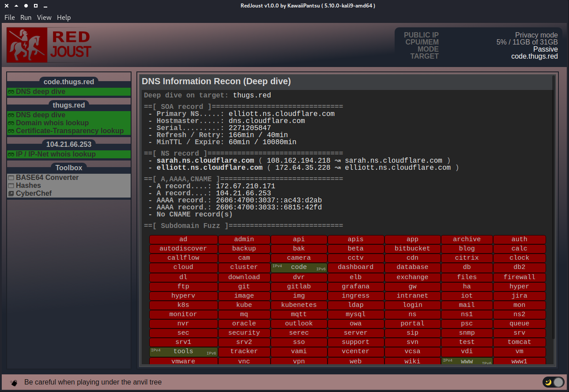The height and width of the screenshot is (392, 569).
Task: Click the No CNAME record(s) line
Action: pos(194,214)
